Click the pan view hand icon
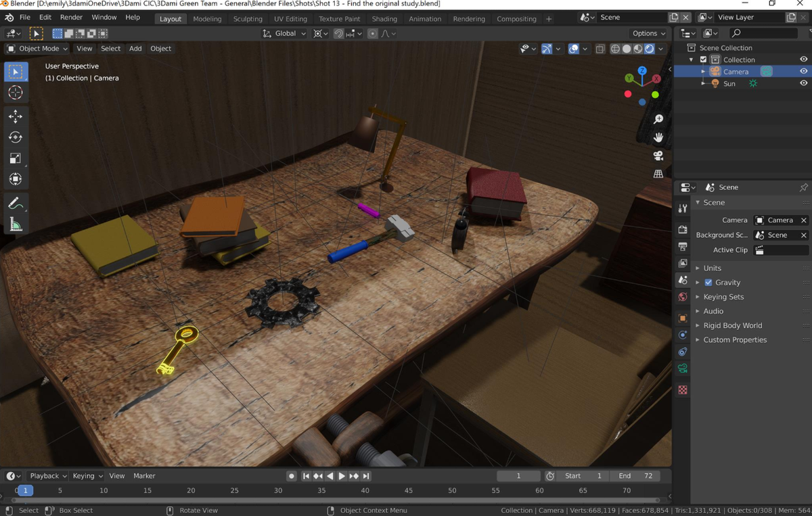This screenshot has width=812, height=516. [658, 137]
